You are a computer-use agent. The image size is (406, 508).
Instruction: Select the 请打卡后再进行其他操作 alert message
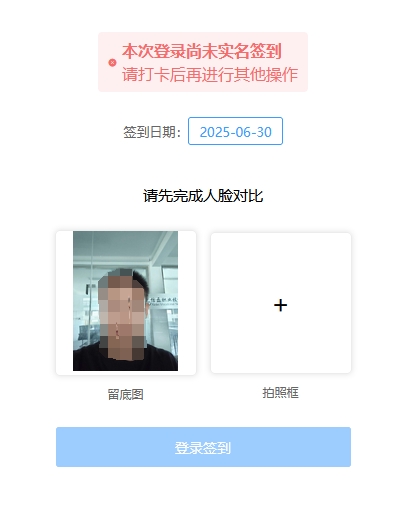pos(210,74)
